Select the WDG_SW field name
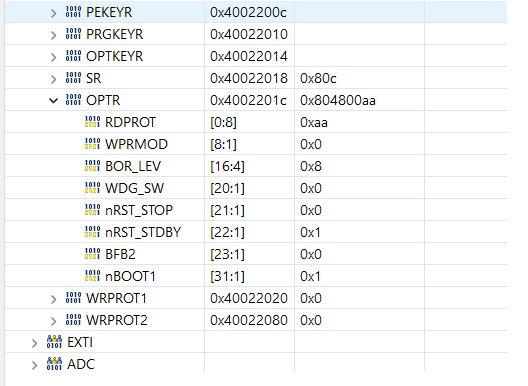528x386 pixels. coord(134,188)
